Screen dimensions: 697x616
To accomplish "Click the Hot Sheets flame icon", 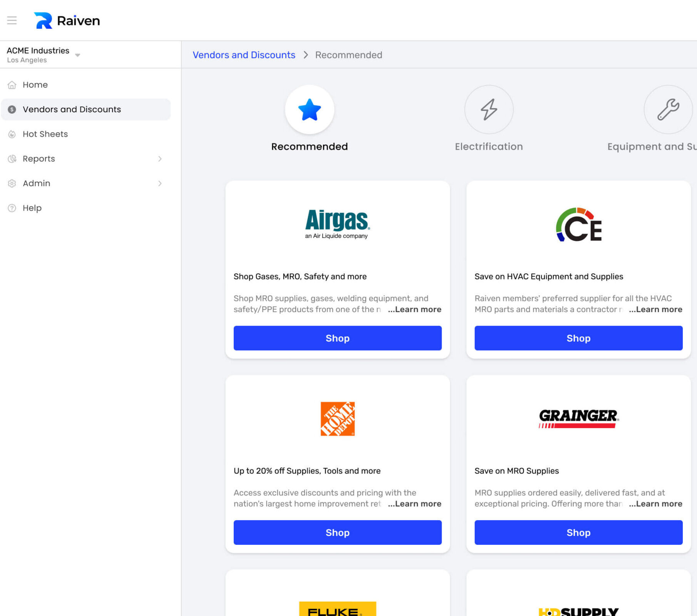I will point(12,134).
